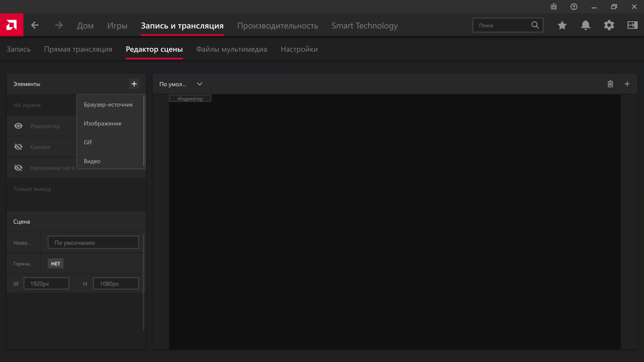This screenshot has height=362, width=644.
Task: Open the Игры tab
Action: 117,25
